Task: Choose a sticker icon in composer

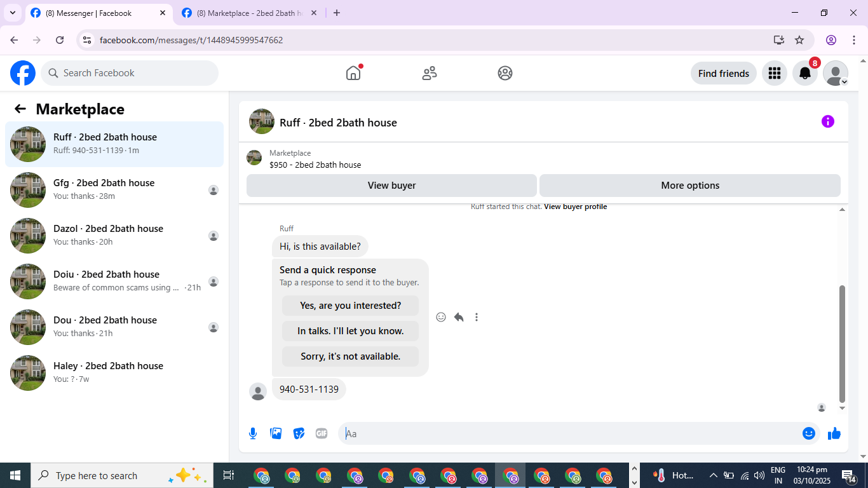Action: [x=299, y=433]
